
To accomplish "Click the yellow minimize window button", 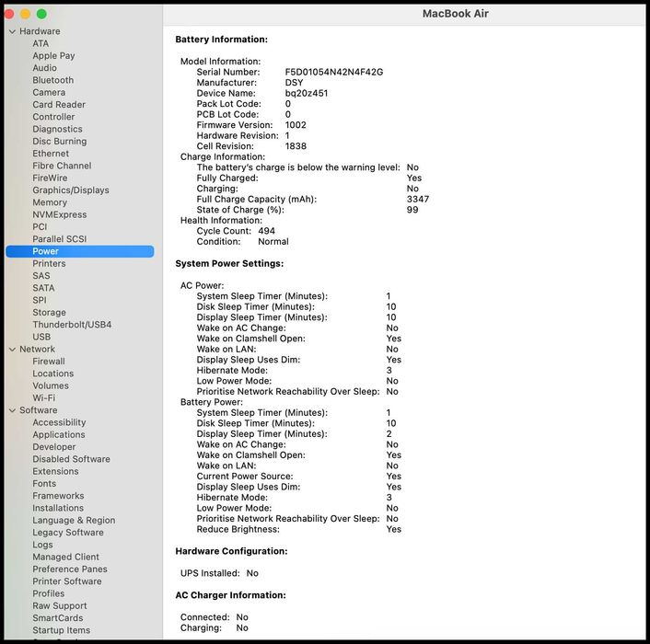I will [25, 14].
